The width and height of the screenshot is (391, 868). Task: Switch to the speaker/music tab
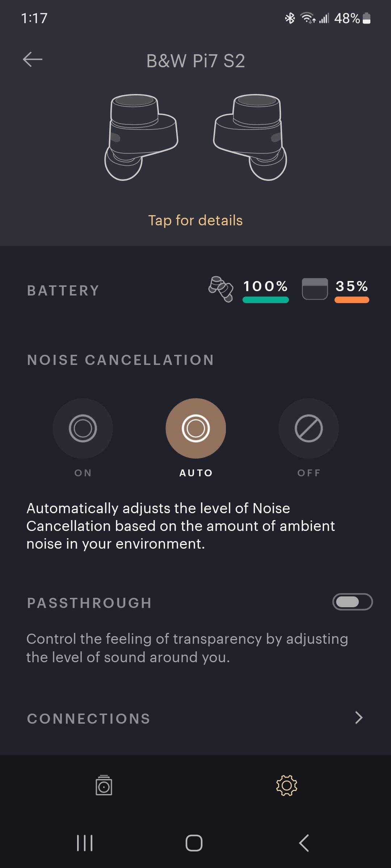click(x=104, y=785)
